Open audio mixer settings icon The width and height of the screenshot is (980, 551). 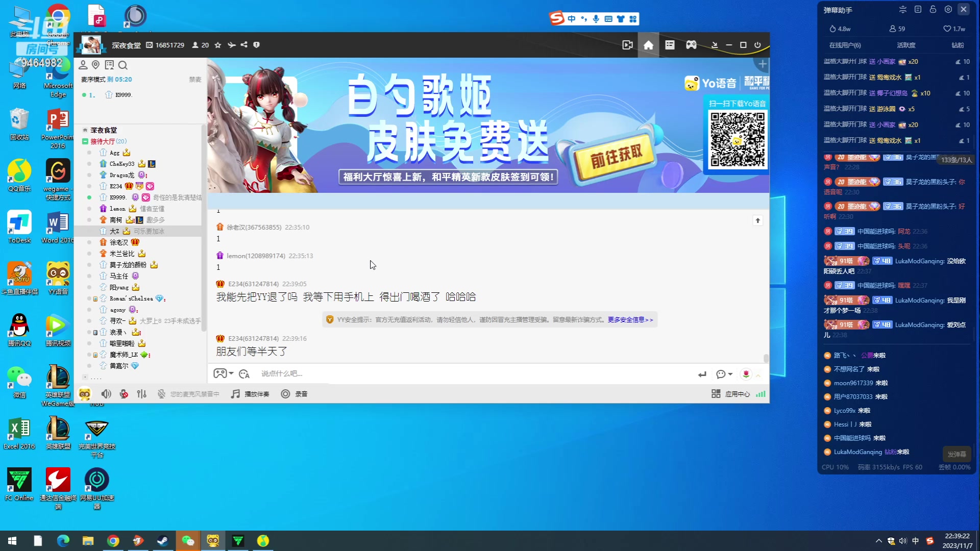click(142, 394)
